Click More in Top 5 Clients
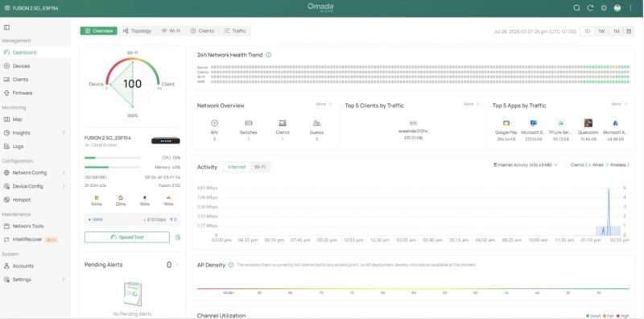Viewport: 644px width, 319px height. point(472,105)
